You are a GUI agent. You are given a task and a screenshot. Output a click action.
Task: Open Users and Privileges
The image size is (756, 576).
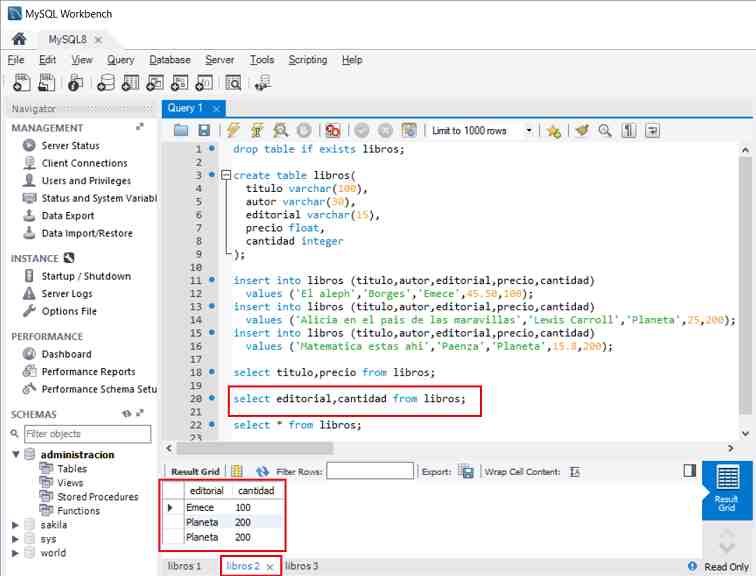pyautogui.click(x=86, y=181)
